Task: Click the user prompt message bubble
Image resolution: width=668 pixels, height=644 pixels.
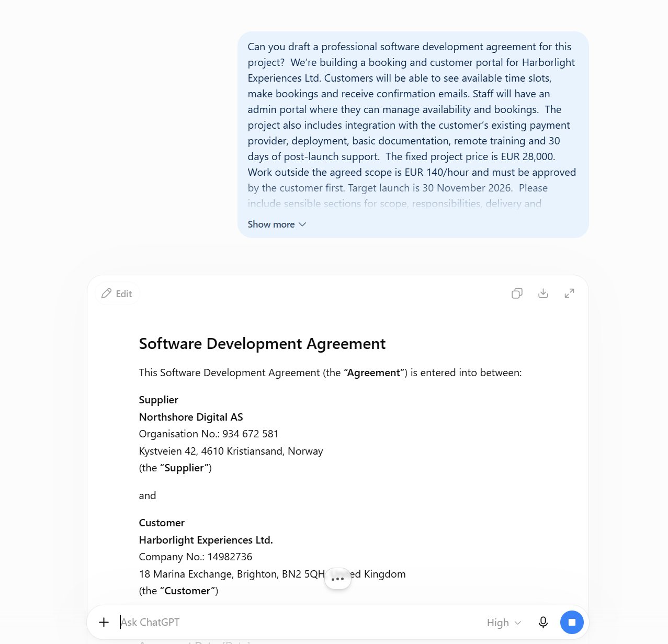Action: tap(413, 134)
